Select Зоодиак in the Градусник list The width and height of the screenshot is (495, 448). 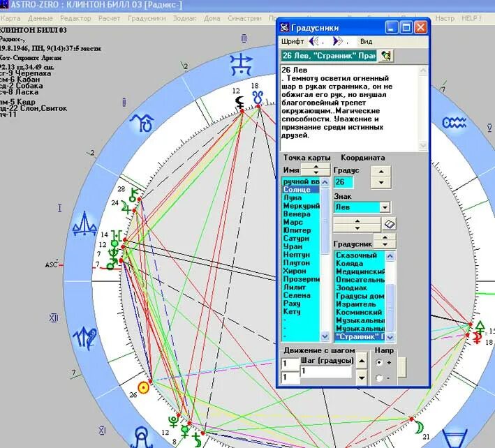pyautogui.click(x=360, y=288)
